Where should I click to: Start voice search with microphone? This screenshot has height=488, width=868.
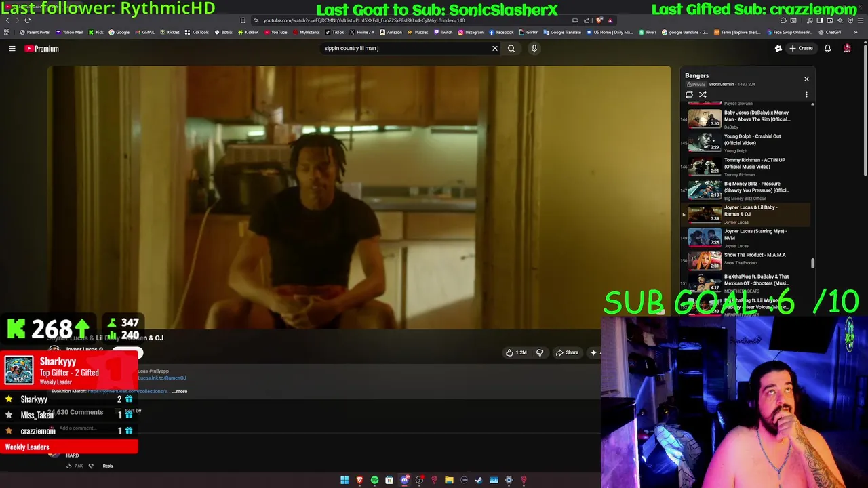pos(534,48)
